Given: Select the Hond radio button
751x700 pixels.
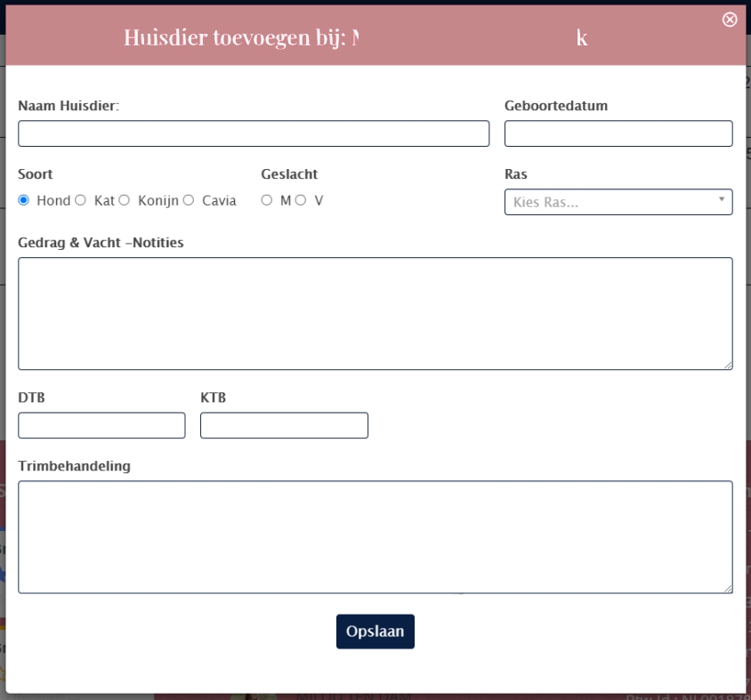Looking at the screenshot, I should pyautogui.click(x=24, y=201).
